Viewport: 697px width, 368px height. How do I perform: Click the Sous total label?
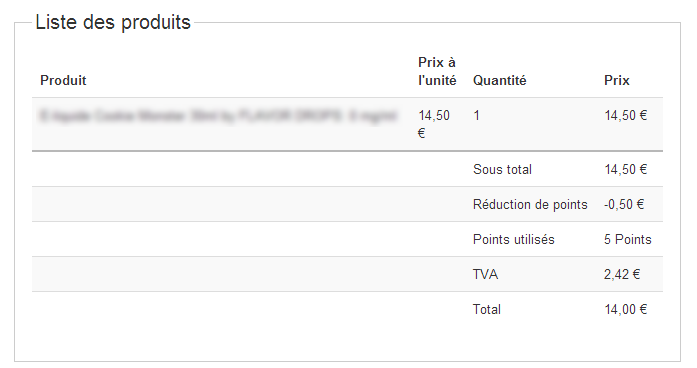click(x=502, y=169)
